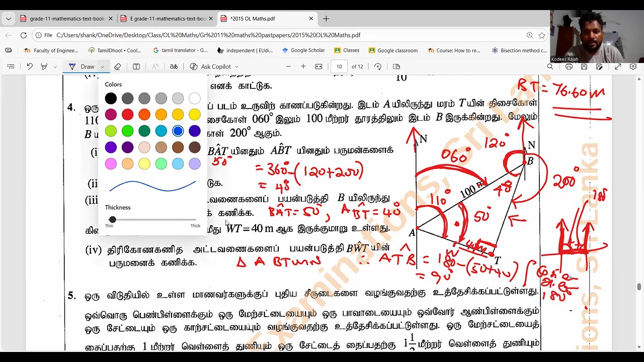Pick the orange color swatch beside red
This screenshot has width=644, height=362.
[x=144, y=115]
